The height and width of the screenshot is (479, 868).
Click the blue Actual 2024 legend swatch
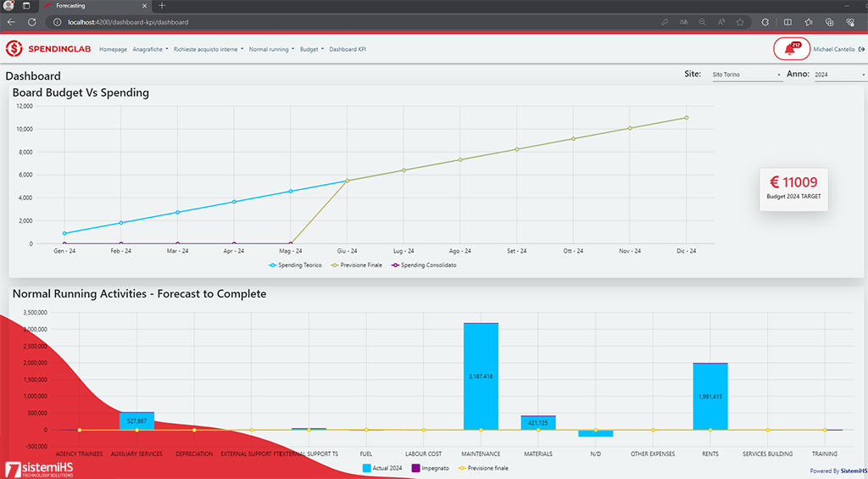367,468
